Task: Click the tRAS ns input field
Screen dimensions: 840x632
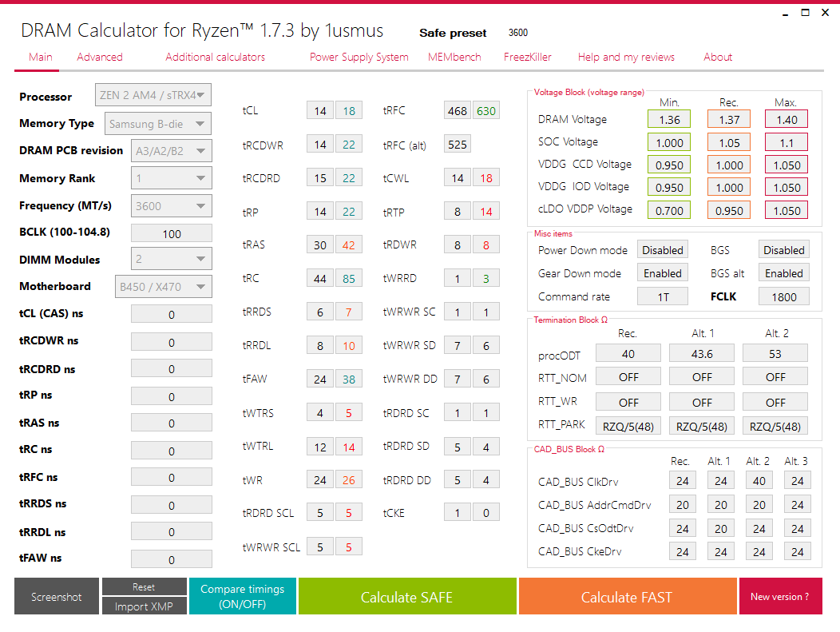Action: [172, 423]
